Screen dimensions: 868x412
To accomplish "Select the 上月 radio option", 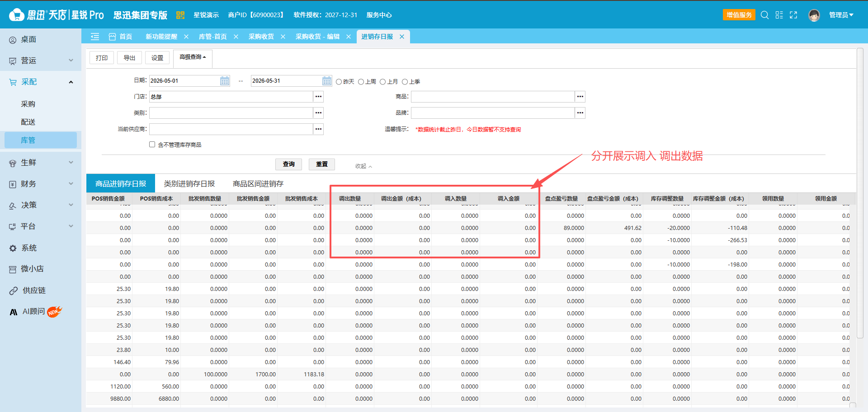I will [383, 82].
